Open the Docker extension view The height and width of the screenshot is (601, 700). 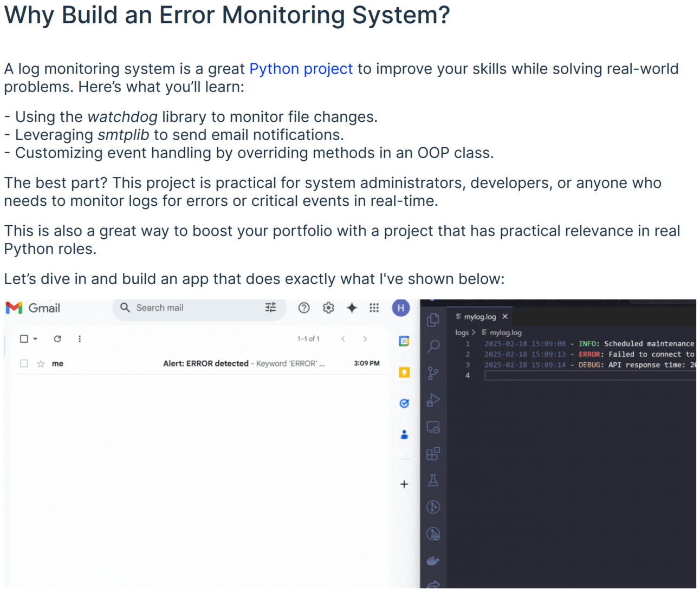click(x=433, y=560)
